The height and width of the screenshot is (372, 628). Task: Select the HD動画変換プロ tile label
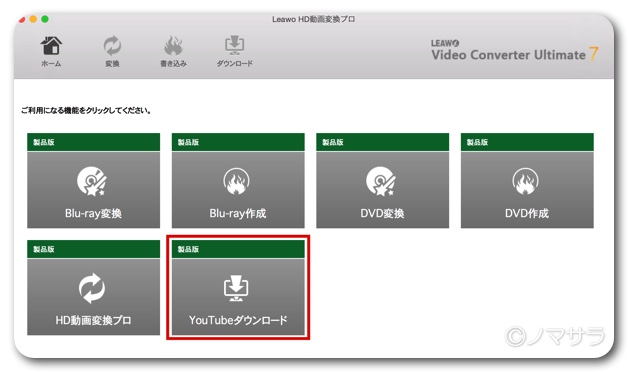tap(93, 320)
